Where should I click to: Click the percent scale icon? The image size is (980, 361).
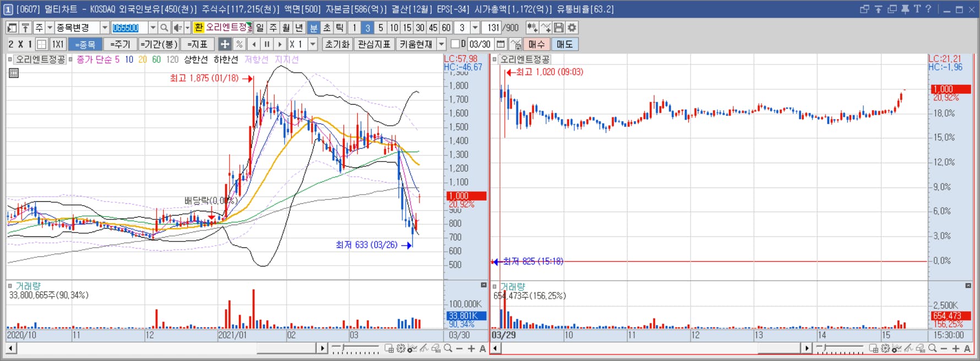pyautogui.click(x=239, y=44)
